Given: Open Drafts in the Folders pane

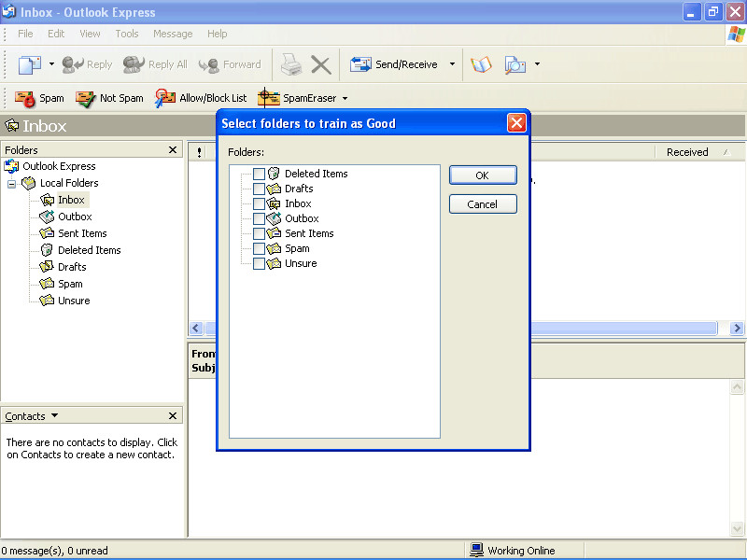Looking at the screenshot, I should [x=72, y=267].
